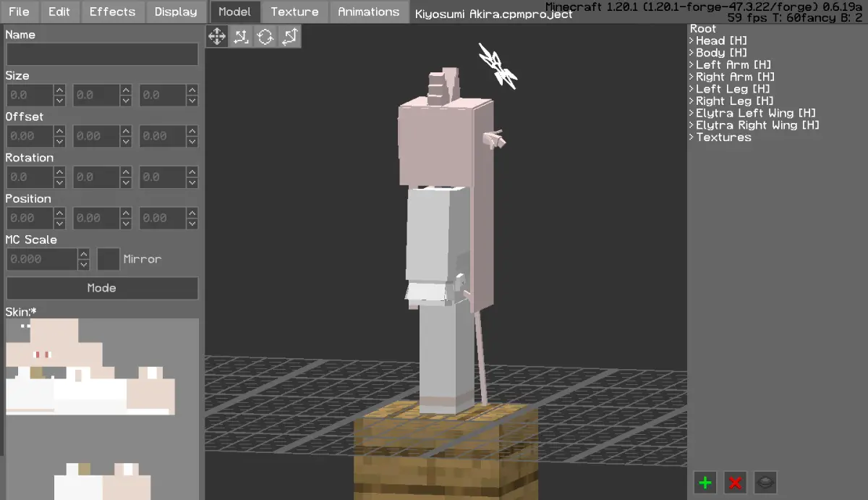The image size is (868, 500).
Task: Expand the Head [H] tree node
Action: click(692, 41)
